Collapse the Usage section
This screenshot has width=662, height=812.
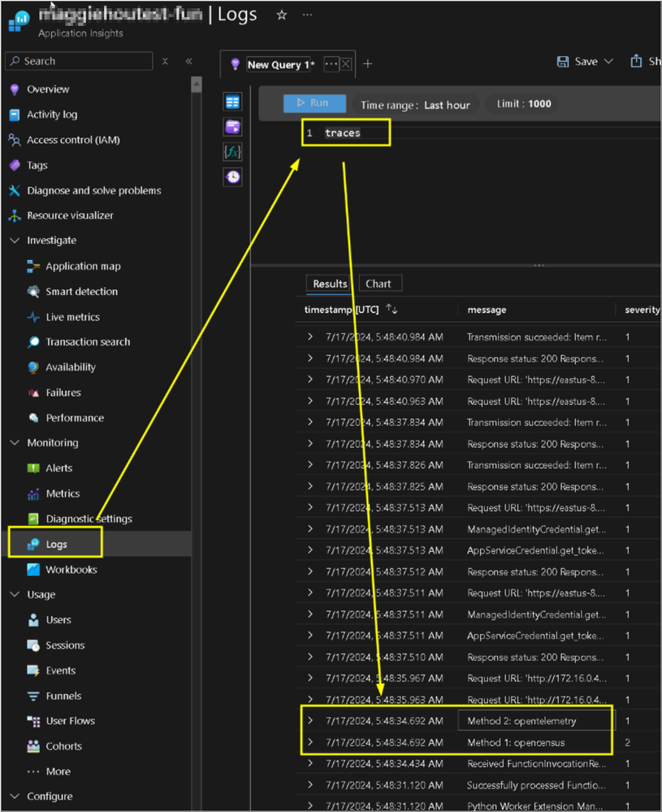tap(15, 594)
